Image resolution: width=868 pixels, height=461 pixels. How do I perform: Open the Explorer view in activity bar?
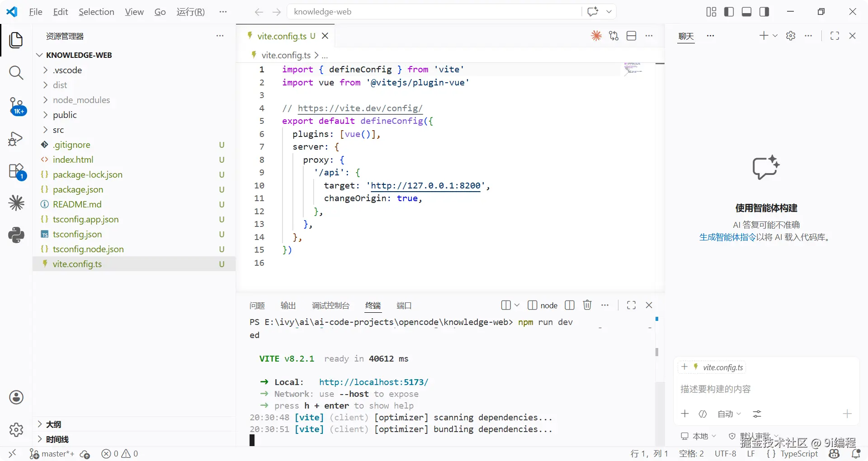coord(16,40)
